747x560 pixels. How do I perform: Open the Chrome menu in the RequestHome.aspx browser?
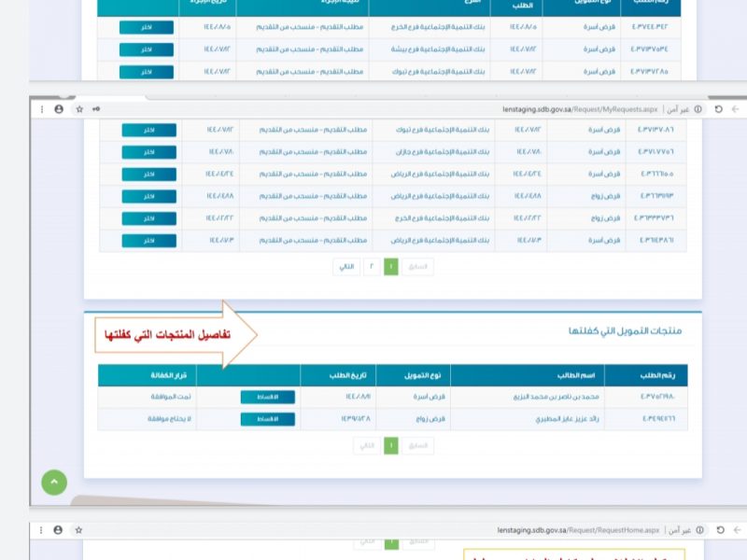point(41,530)
